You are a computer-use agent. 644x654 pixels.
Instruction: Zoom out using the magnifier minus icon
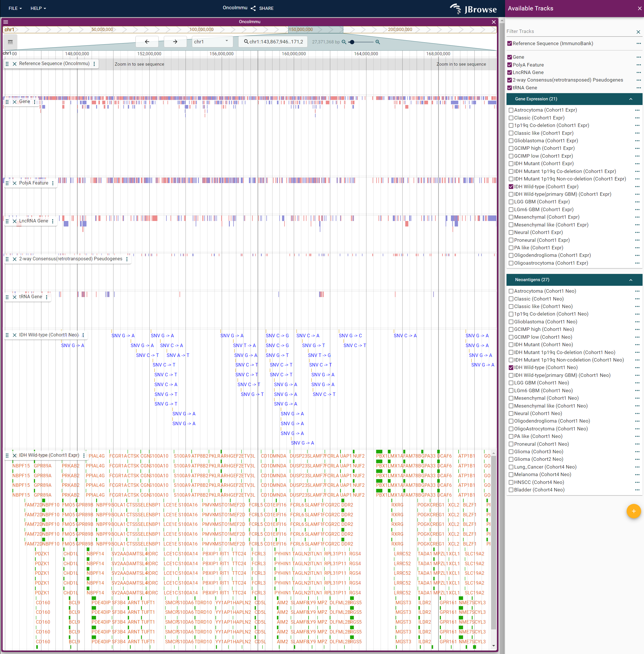(x=344, y=42)
